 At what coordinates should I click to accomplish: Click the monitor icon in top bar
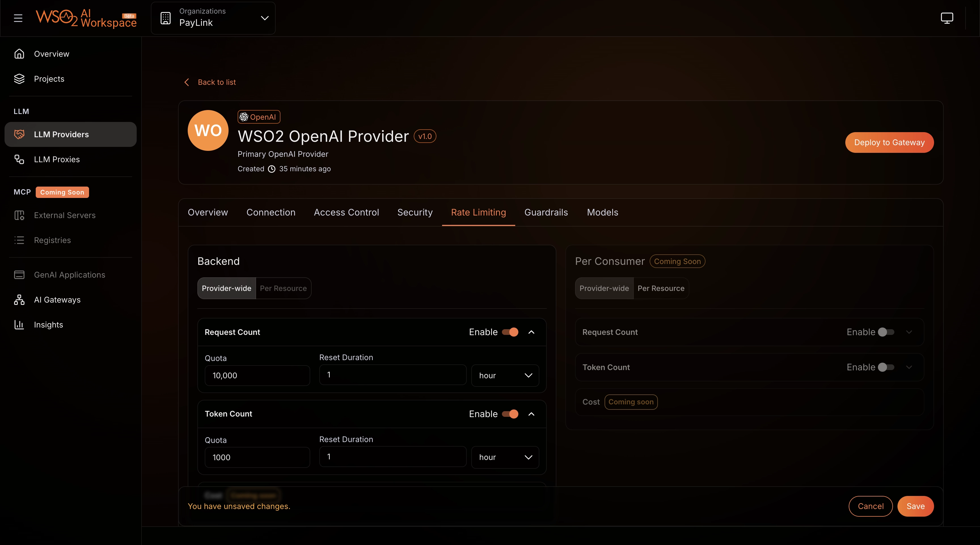click(x=947, y=18)
